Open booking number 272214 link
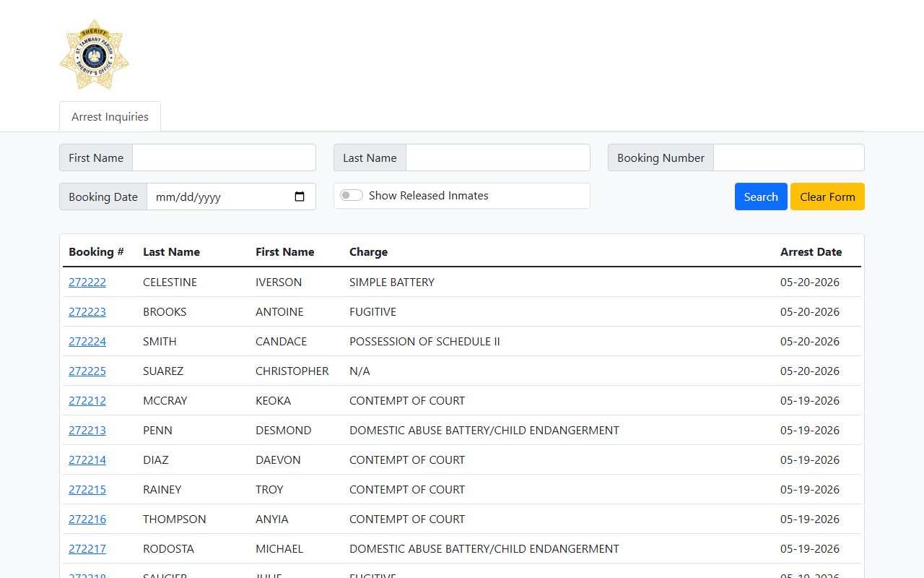 click(x=87, y=460)
